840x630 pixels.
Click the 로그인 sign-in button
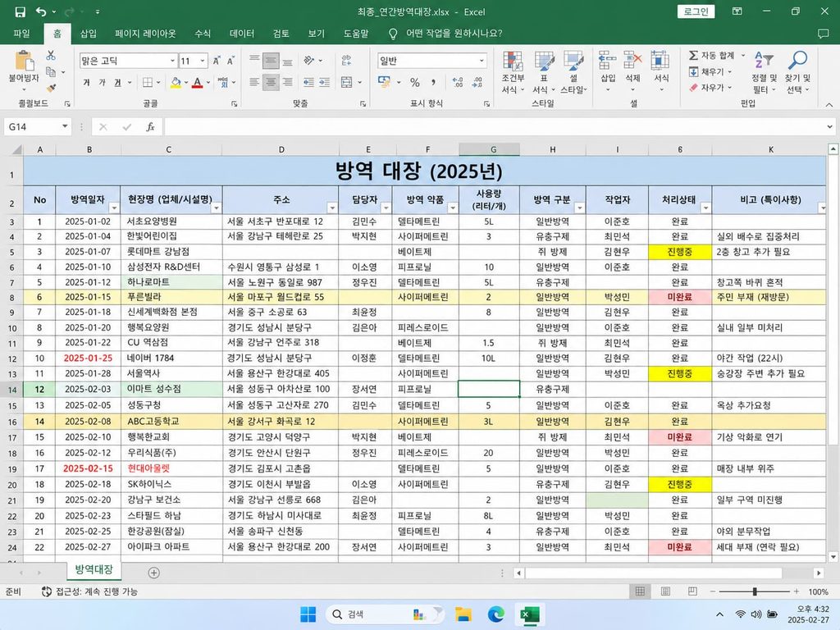[x=696, y=11]
